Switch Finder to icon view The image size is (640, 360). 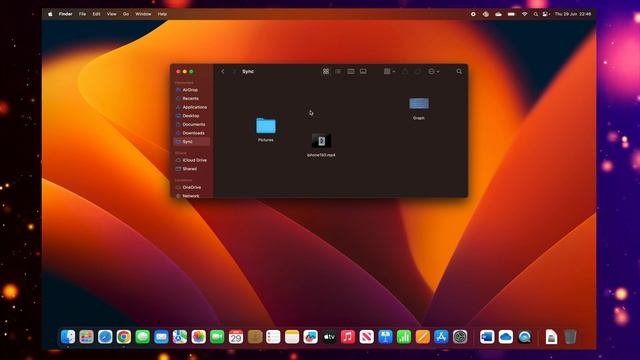[x=326, y=71]
